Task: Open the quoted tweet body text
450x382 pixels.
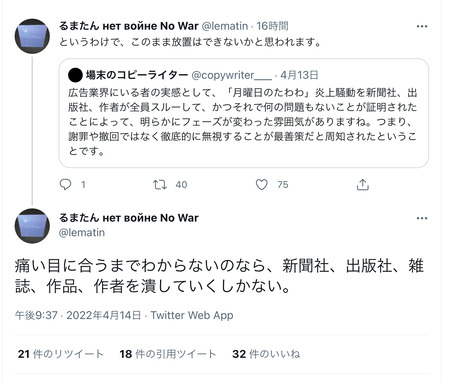Action: pos(243,122)
